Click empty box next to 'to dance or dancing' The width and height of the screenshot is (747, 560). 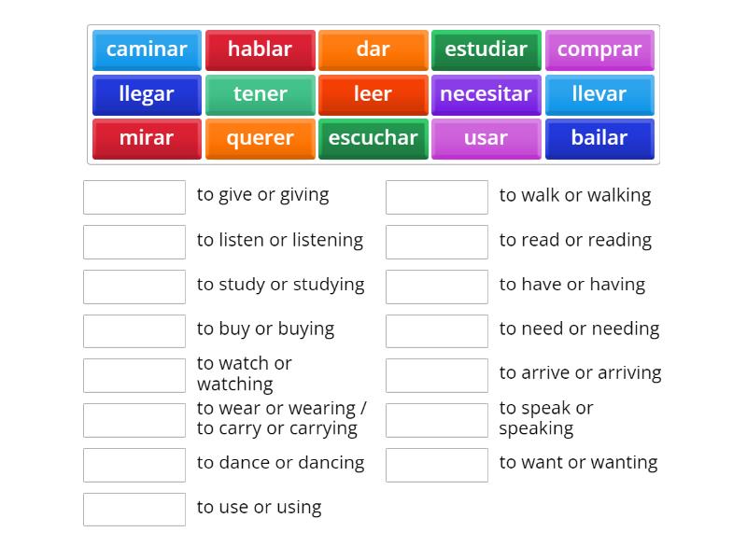(134, 465)
